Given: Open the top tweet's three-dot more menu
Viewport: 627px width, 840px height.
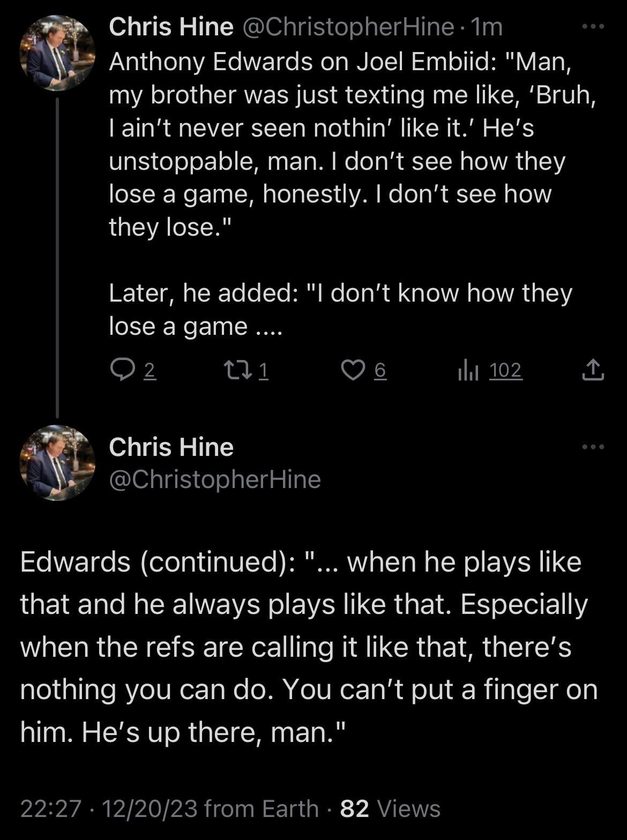Looking at the screenshot, I should [593, 26].
